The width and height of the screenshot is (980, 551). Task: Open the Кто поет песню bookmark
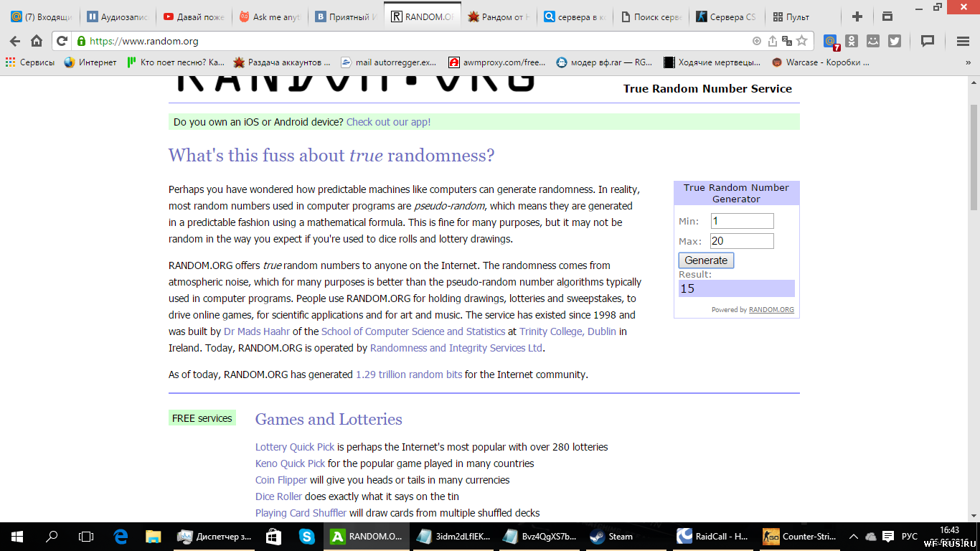point(176,62)
